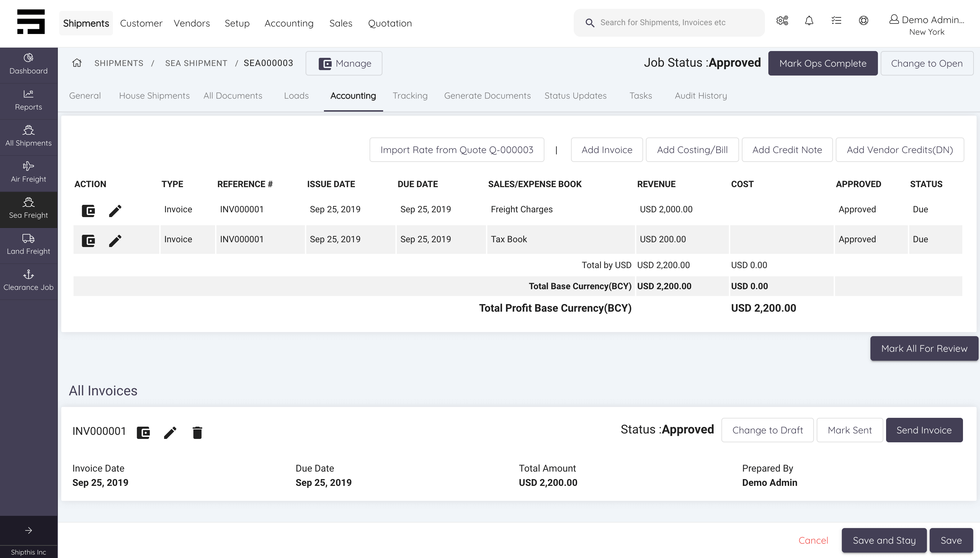This screenshot has width=980, height=558.
Task: Open the task checklist icon in header
Action: pos(837,21)
